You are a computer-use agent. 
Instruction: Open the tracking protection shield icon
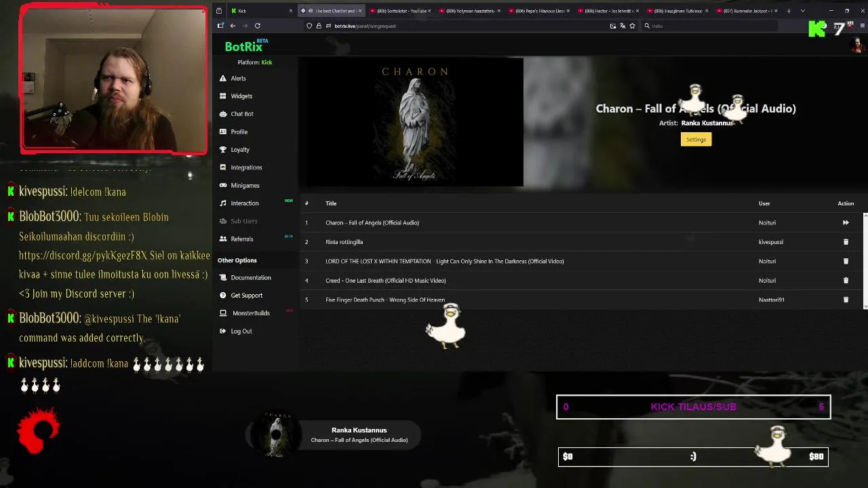(309, 26)
